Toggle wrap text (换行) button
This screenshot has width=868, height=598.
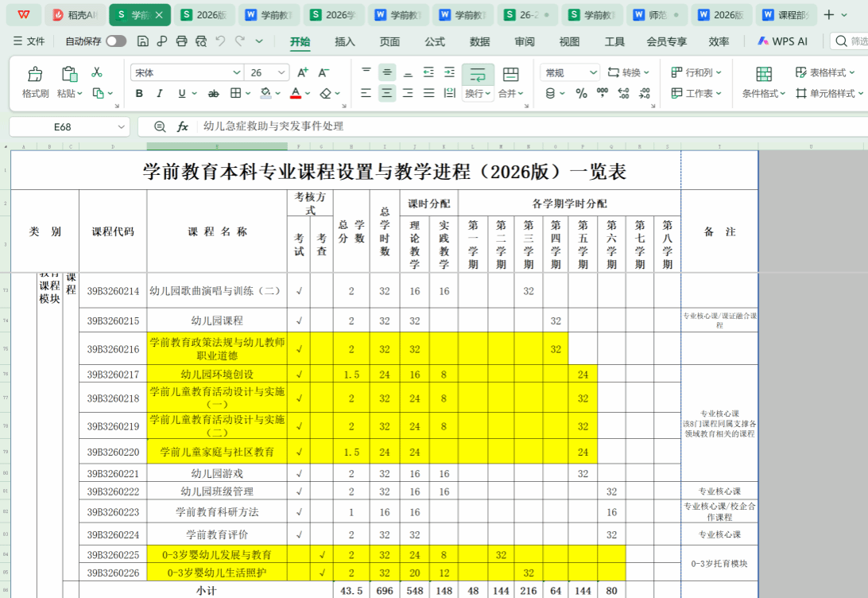coord(478,83)
